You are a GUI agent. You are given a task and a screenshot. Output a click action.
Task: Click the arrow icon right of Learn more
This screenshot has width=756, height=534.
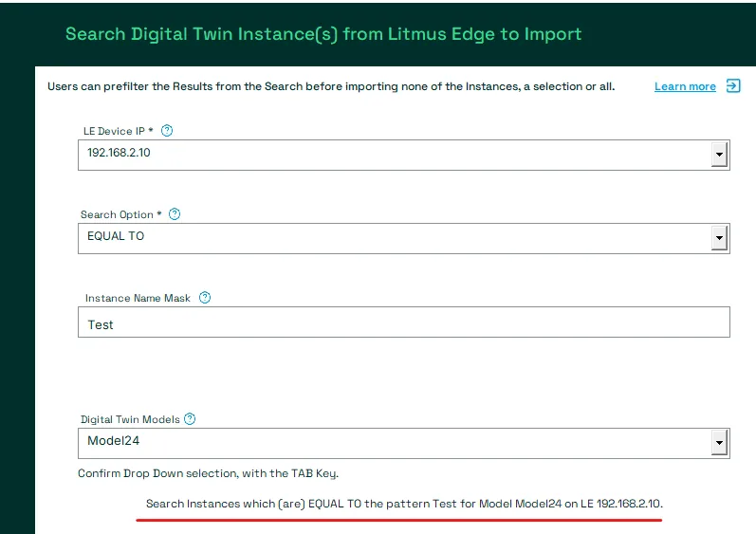click(x=733, y=85)
